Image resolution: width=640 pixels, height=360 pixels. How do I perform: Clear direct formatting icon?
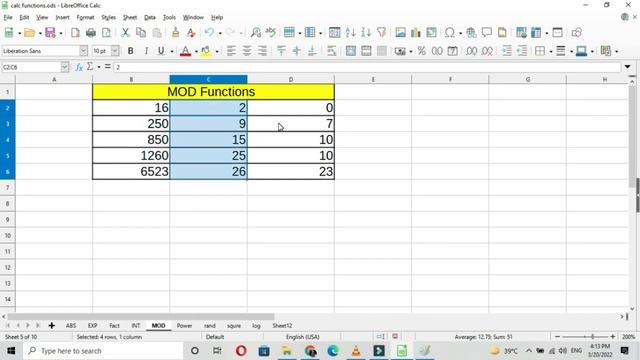[x=191, y=33]
